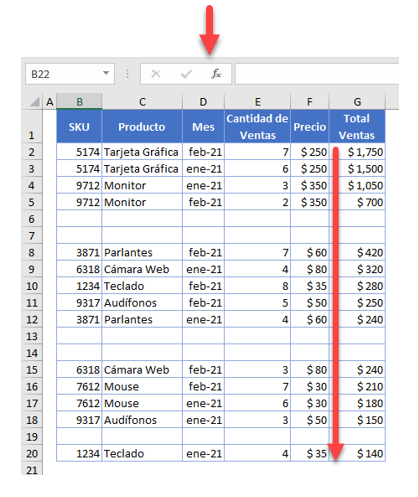The height and width of the screenshot is (497, 418).
Task: Click Cámara Web cell in row 9
Action: tap(142, 269)
